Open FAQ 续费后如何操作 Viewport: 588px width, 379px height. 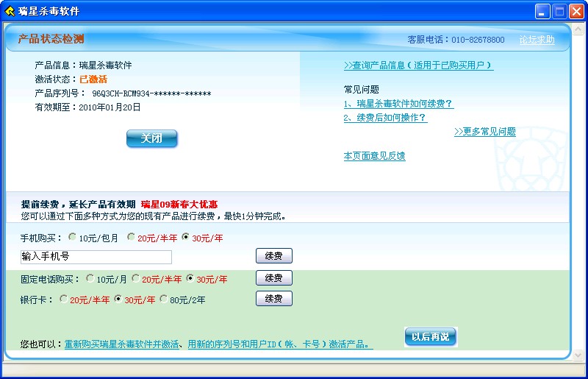385,118
